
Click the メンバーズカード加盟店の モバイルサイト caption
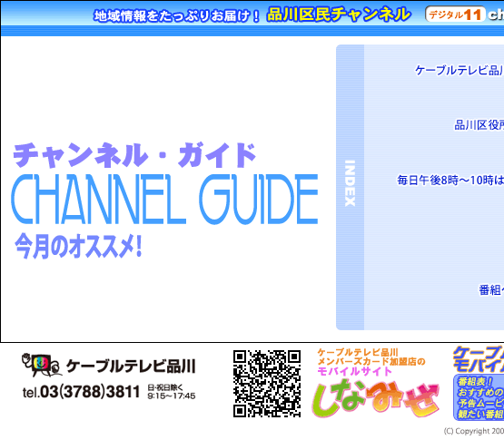click(x=371, y=367)
